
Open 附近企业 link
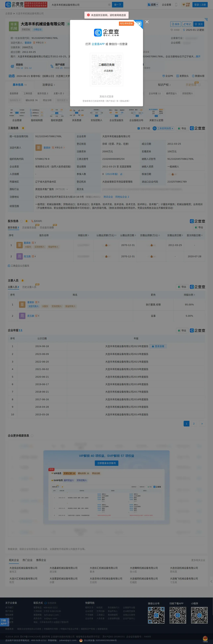click(108, 197)
